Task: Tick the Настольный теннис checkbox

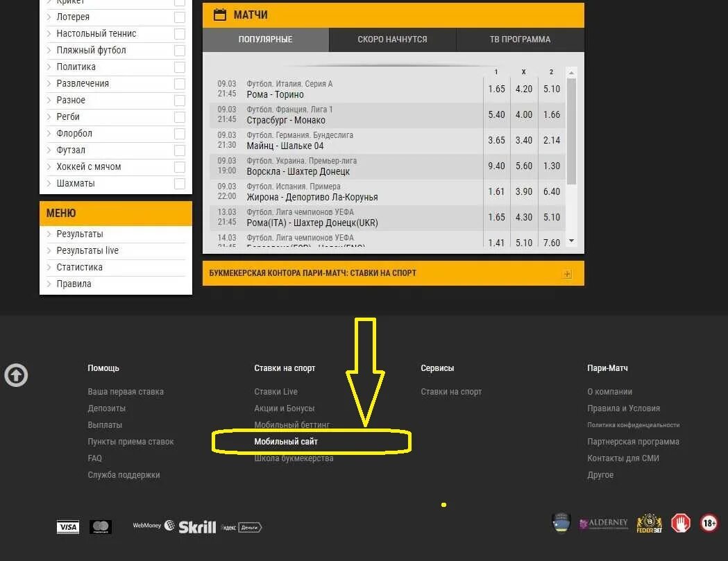Action: click(x=180, y=34)
